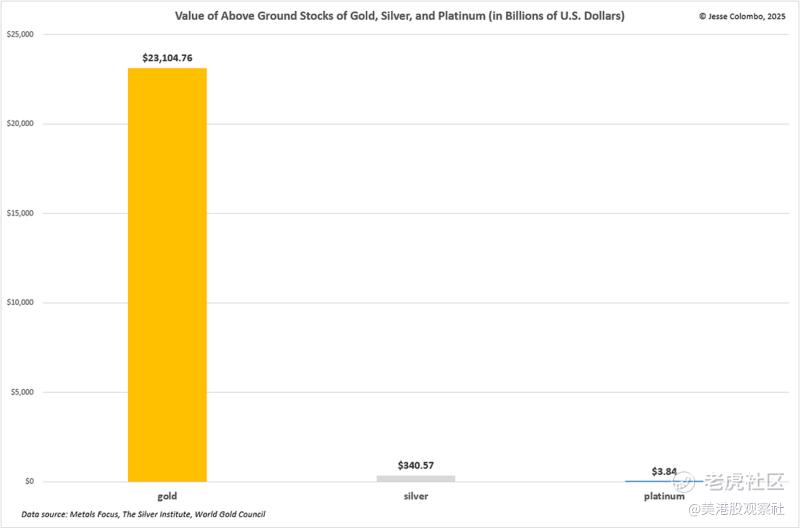Click the $5,000 y-axis label
Screen dimensions: 800x528
click(22, 392)
